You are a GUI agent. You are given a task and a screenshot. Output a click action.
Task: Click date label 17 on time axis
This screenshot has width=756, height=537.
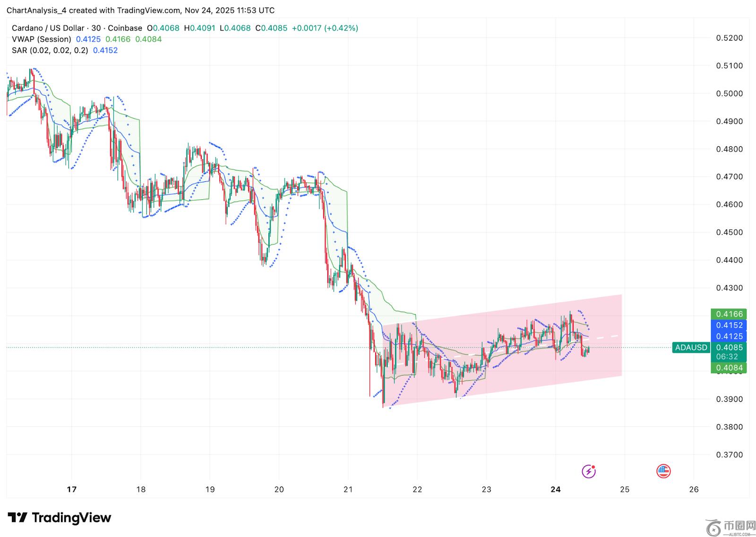coord(72,489)
